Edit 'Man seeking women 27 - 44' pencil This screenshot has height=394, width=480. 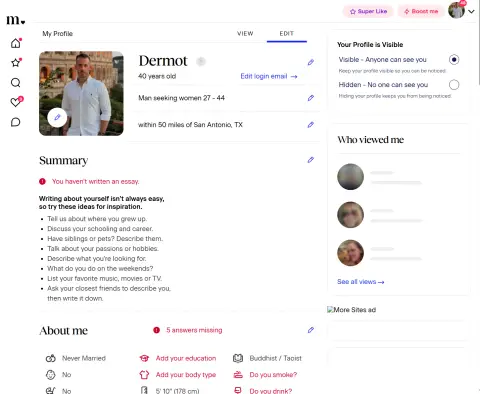pos(311,98)
